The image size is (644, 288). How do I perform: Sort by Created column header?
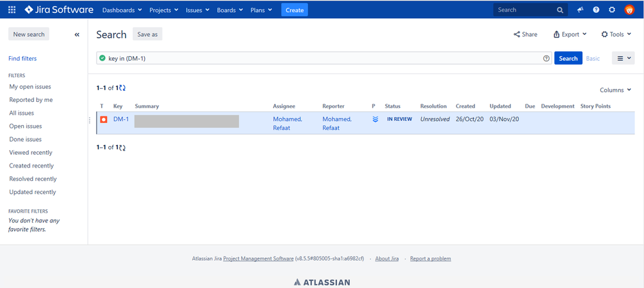pos(465,106)
